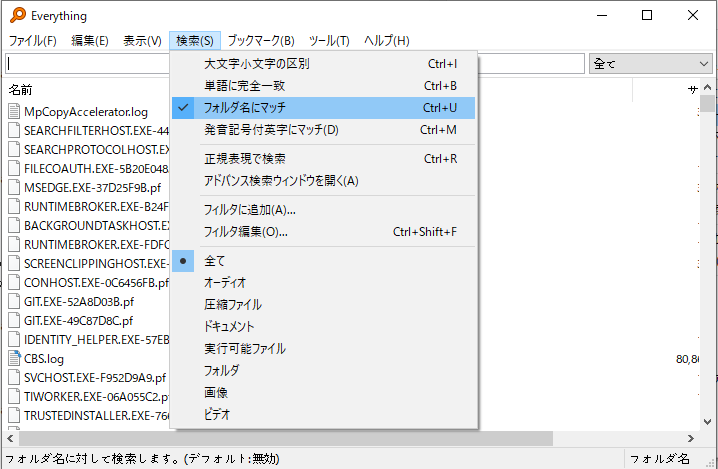Click the horizontal scrollbar right arrow

coord(691,438)
